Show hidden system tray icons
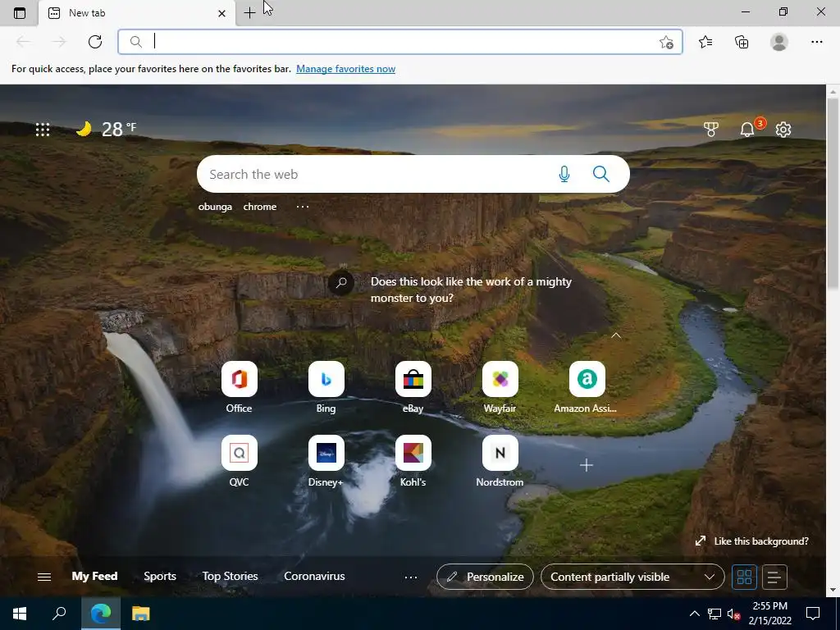 [x=694, y=614]
